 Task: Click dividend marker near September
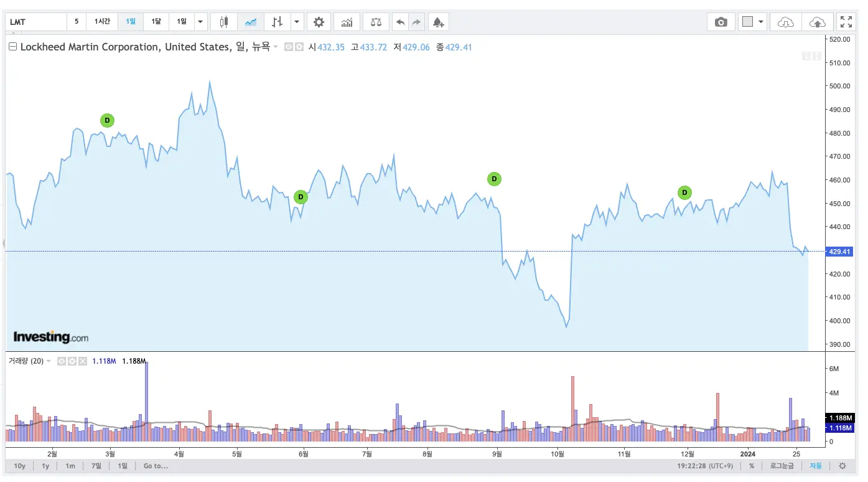[x=494, y=179]
